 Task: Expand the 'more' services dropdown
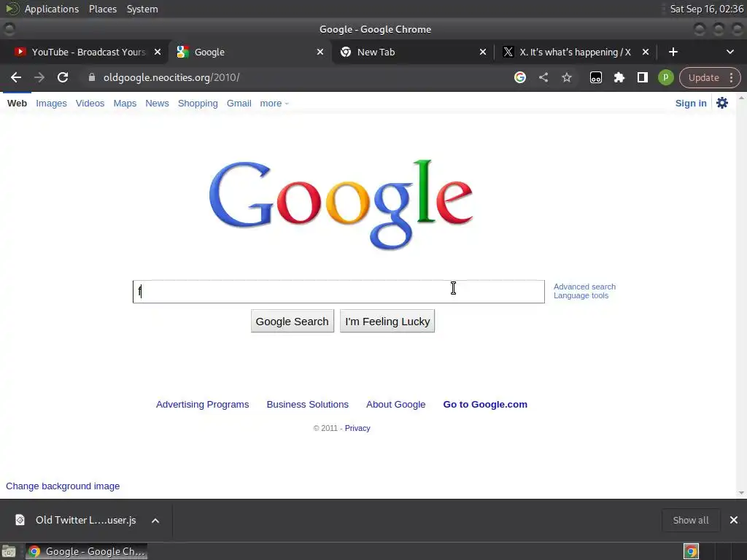[274, 104]
